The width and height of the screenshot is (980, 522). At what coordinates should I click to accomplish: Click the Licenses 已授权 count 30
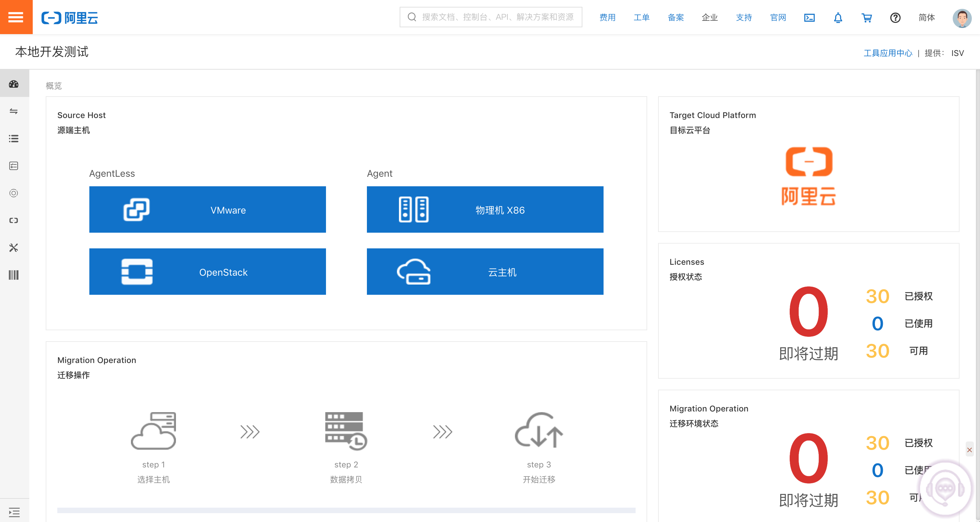(x=877, y=296)
